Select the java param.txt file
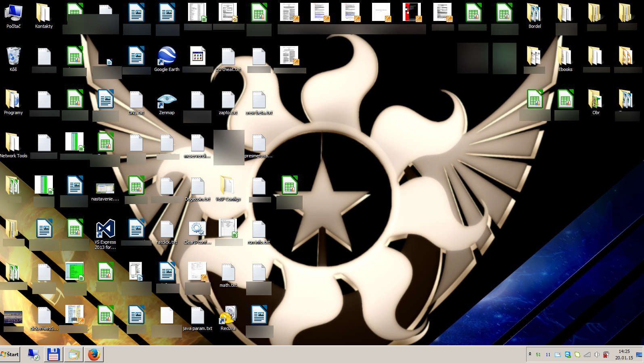Viewport: 644px width, 363px height. [197, 318]
